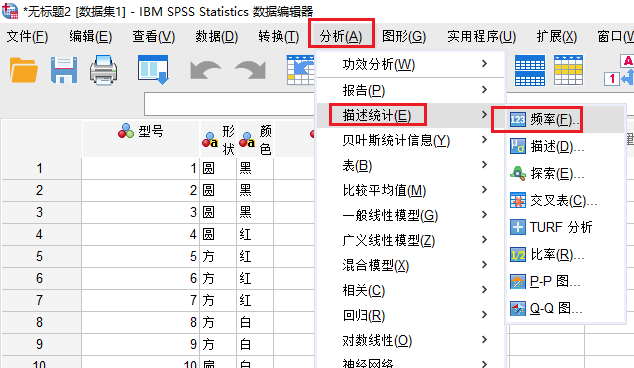This screenshot has height=368, width=634.
Task: Print using the printer toolbar icon
Action: tap(104, 70)
